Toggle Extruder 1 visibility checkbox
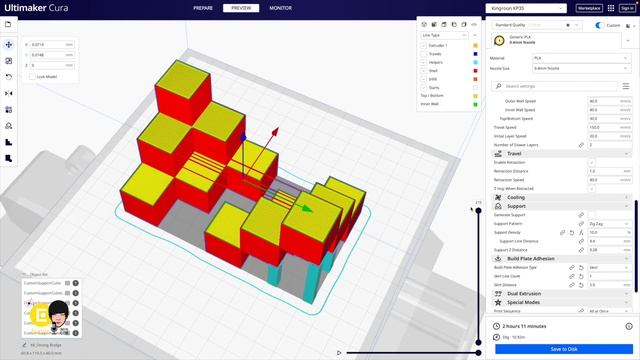The height and width of the screenshot is (360, 640). click(424, 45)
